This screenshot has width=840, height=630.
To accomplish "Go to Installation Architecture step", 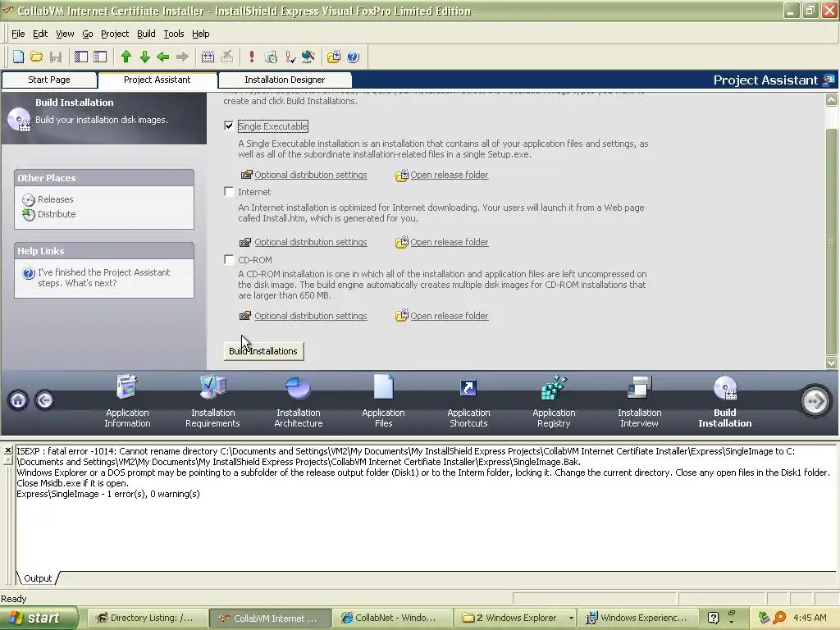I will (299, 401).
